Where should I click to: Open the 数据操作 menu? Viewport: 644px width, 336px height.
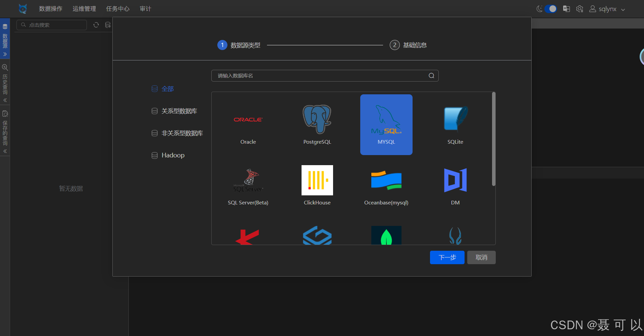[x=51, y=9]
